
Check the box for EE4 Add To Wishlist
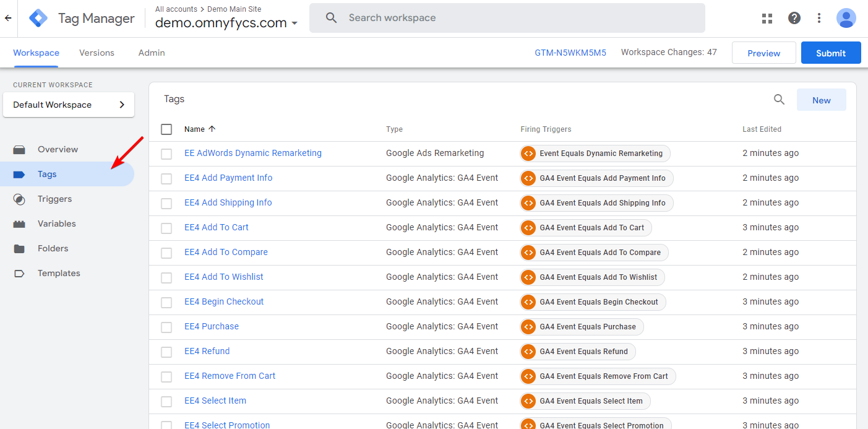point(166,278)
